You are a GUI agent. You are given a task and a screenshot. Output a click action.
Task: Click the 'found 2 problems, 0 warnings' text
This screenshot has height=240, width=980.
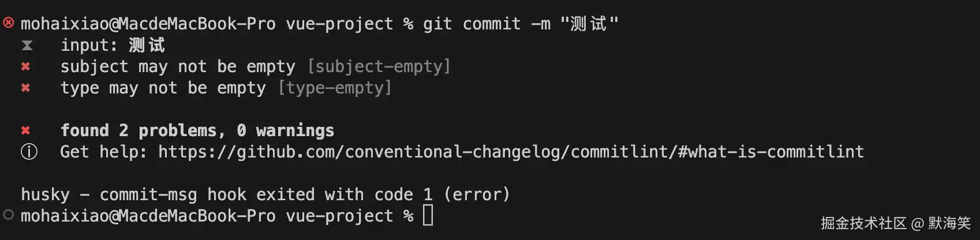click(x=197, y=131)
